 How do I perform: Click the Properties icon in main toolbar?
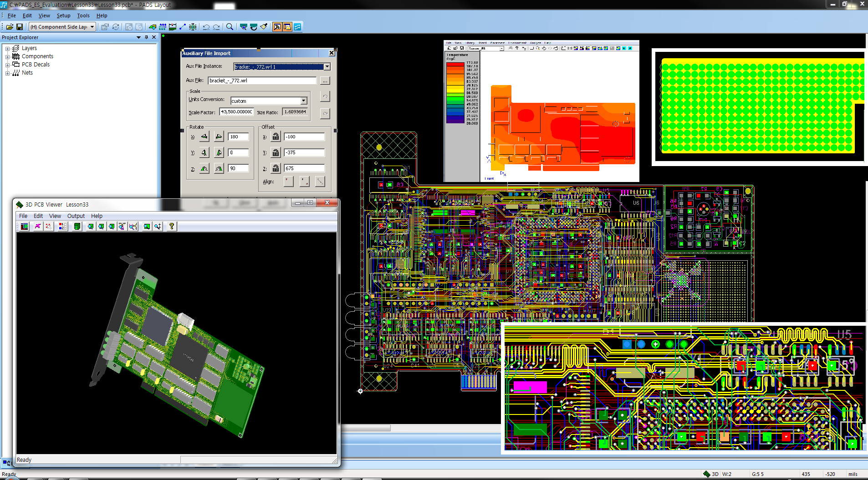click(105, 27)
